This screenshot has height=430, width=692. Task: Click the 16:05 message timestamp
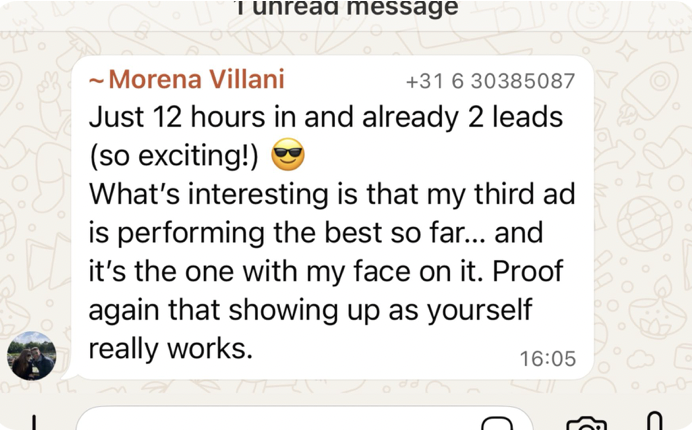click(547, 358)
